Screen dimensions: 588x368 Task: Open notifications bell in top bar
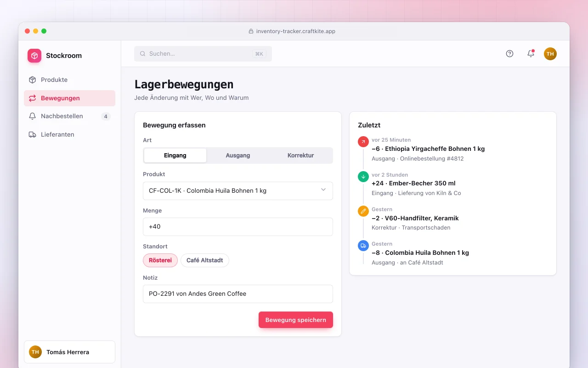click(531, 53)
